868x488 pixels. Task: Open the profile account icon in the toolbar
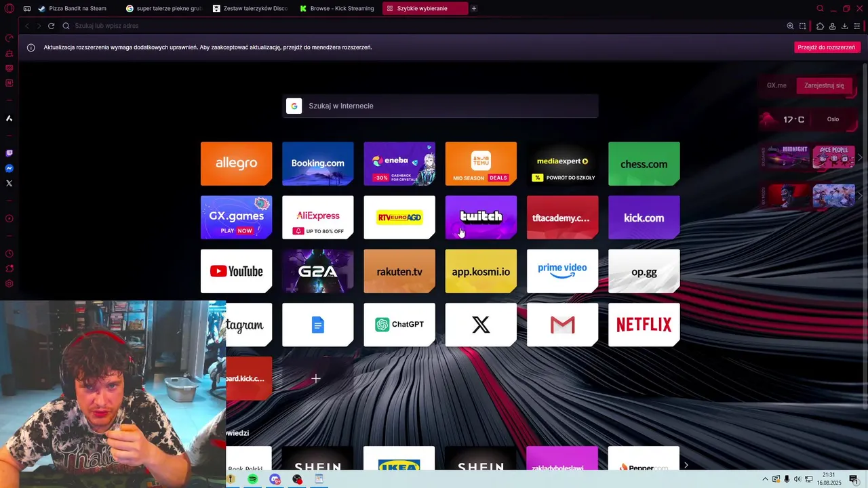pyautogui.click(x=832, y=26)
